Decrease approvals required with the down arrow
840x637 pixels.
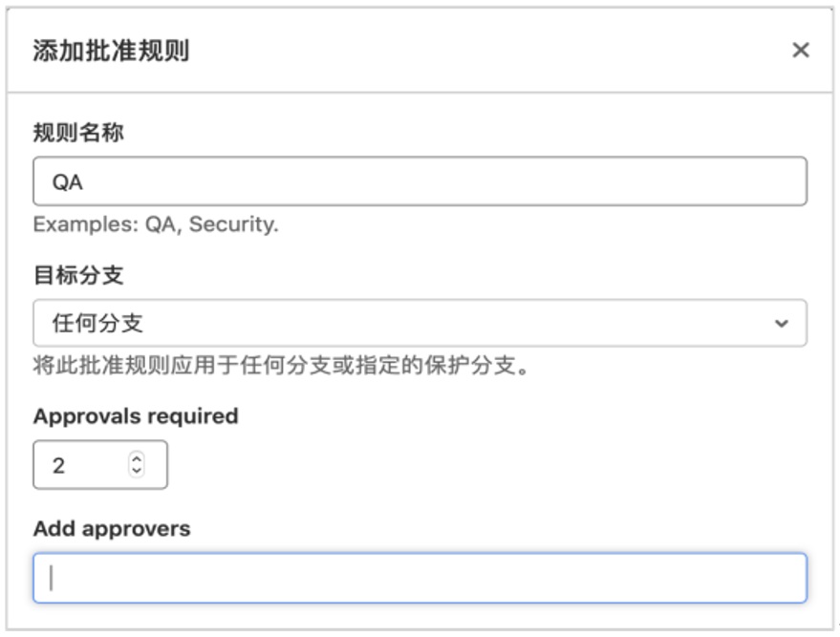[137, 470]
